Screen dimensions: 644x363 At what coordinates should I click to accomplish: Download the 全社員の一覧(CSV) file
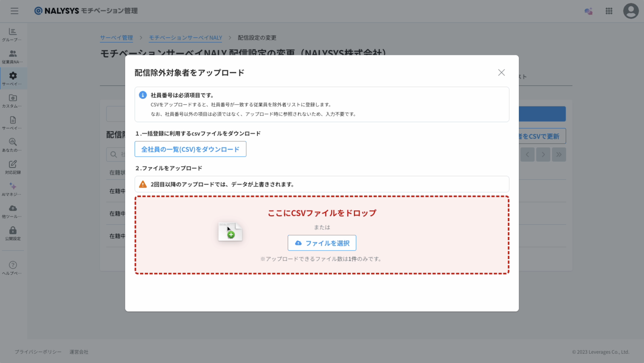click(190, 149)
